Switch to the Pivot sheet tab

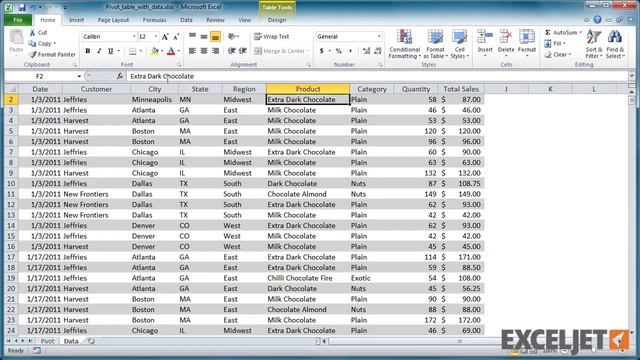pos(47,341)
